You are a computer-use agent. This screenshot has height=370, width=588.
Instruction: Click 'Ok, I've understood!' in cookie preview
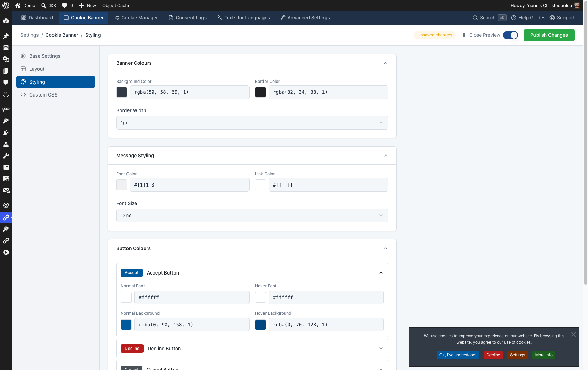(x=458, y=355)
